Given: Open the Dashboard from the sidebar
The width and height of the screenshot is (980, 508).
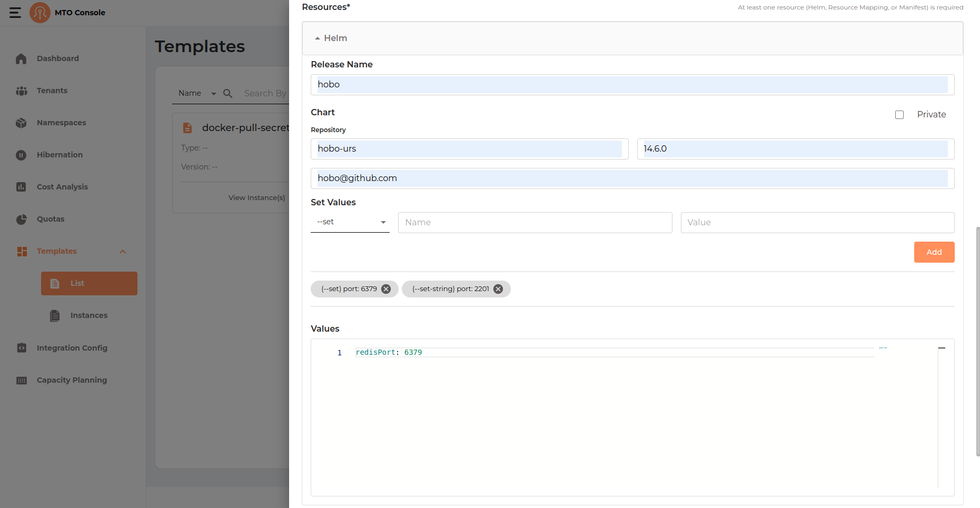Looking at the screenshot, I should (x=57, y=58).
